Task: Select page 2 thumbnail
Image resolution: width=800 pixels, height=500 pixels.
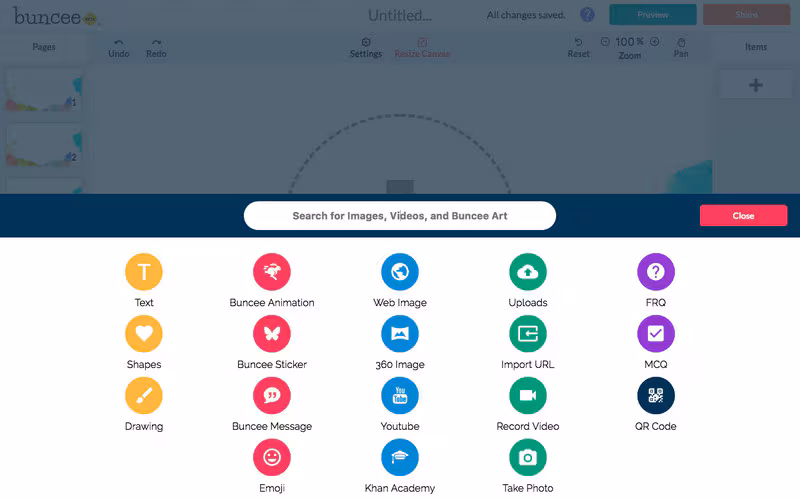Action: (43, 146)
